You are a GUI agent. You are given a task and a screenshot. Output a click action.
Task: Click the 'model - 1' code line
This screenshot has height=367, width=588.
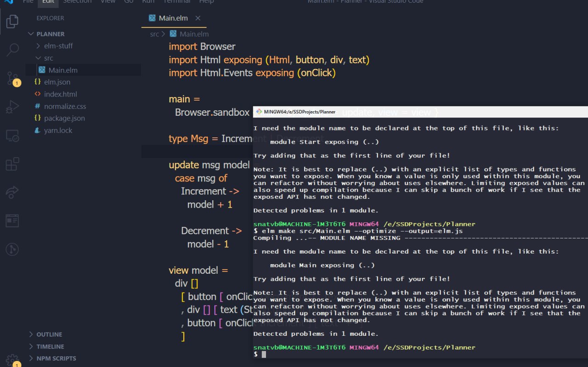[x=208, y=244]
